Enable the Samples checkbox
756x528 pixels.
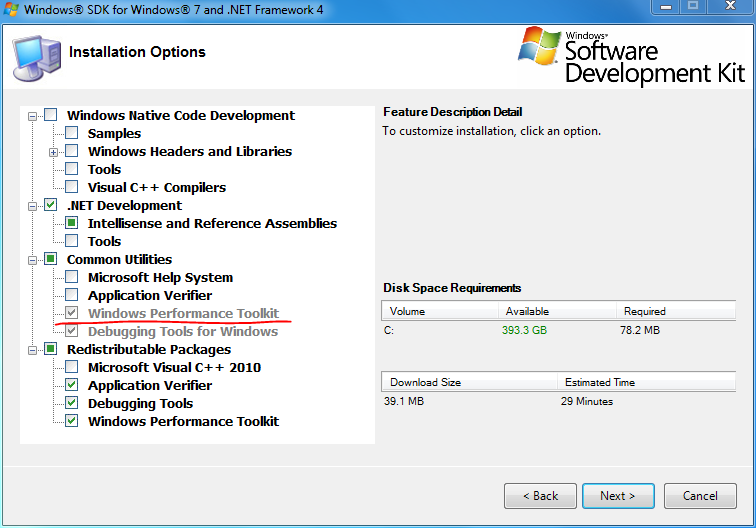pyautogui.click(x=71, y=133)
